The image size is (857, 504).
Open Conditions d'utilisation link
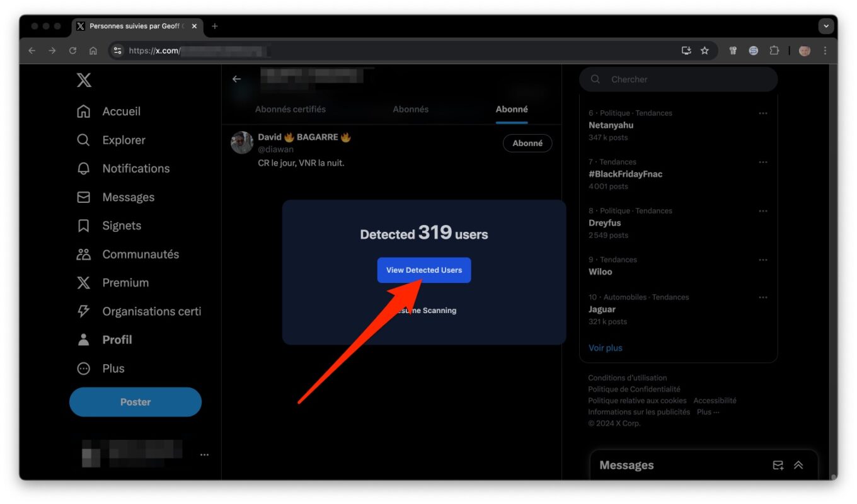pyautogui.click(x=628, y=378)
